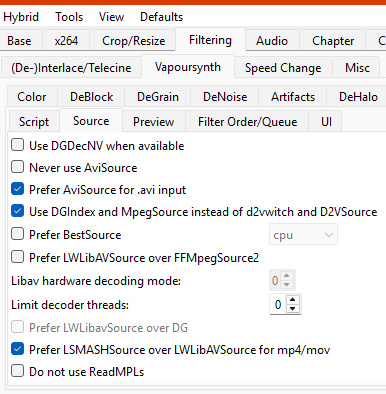The image size is (386, 394).
Task: Decrease Limit decoder threads value
Action: (x=293, y=309)
